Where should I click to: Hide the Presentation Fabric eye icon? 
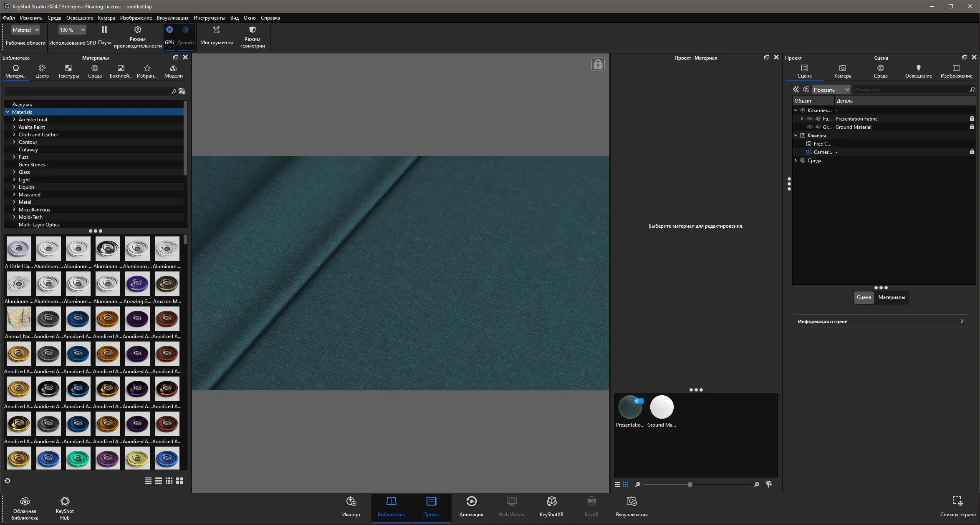[x=810, y=119]
